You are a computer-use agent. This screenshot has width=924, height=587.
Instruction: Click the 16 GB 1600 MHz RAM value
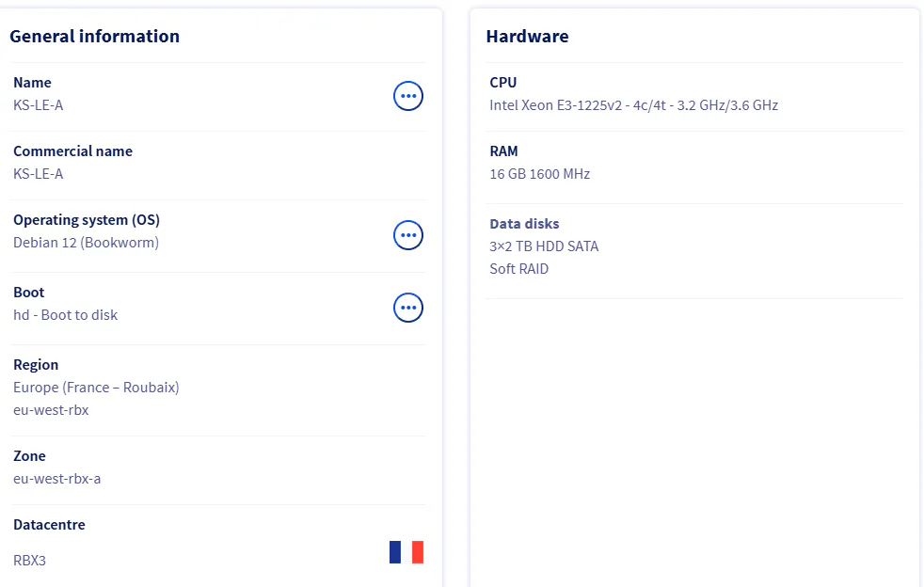click(x=539, y=174)
